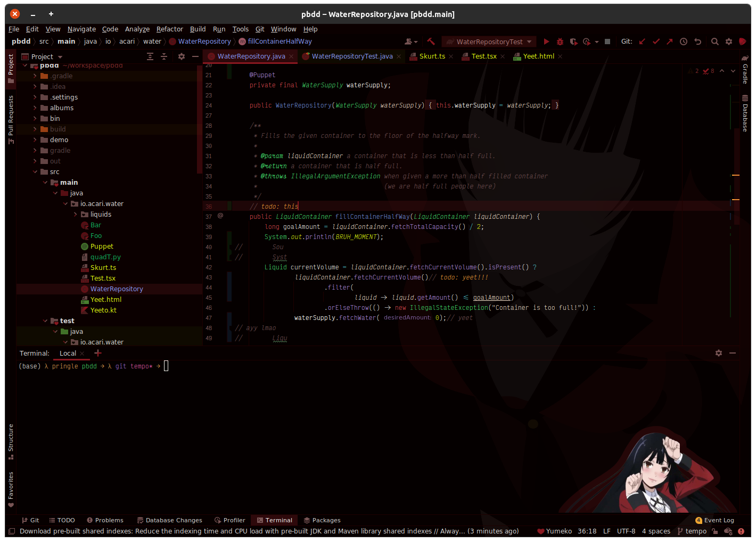The width and height of the screenshot is (756, 542).
Task: Collapse the src directory in Project tree
Action: click(x=35, y=171)
